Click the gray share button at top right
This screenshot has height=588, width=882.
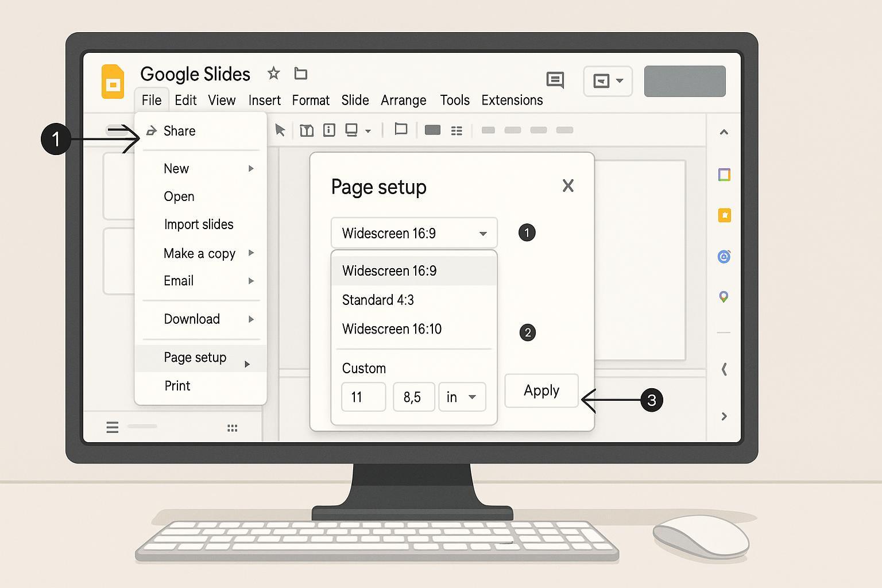[684, 81]
